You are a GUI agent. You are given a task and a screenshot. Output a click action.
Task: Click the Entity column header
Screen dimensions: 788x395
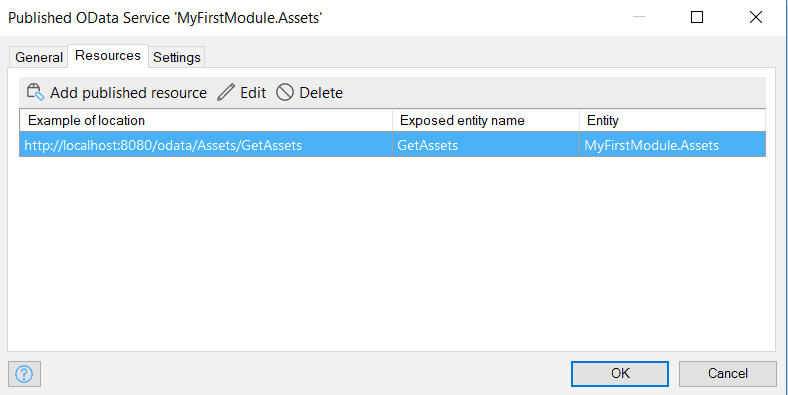click(x=672, y=121)
